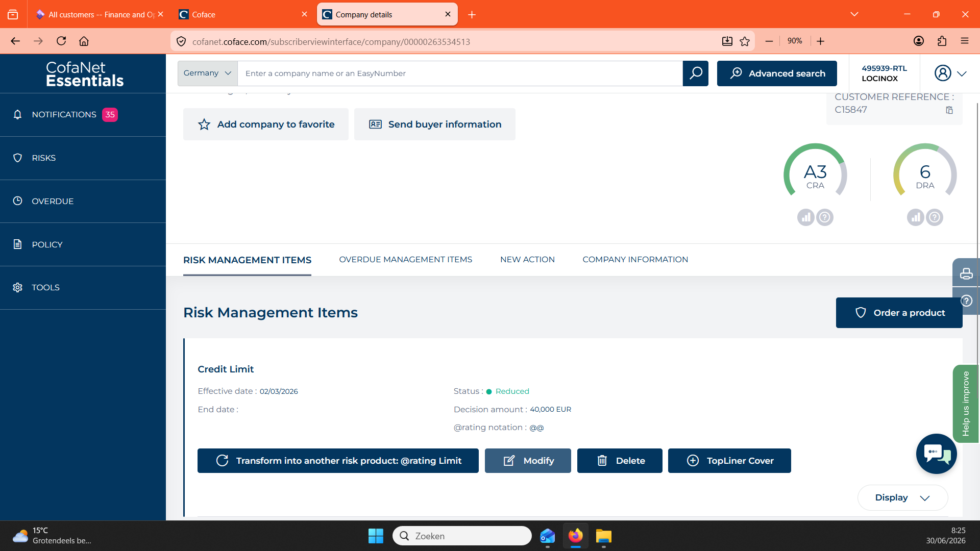Click the Firefox View icon at top-left

13,14
